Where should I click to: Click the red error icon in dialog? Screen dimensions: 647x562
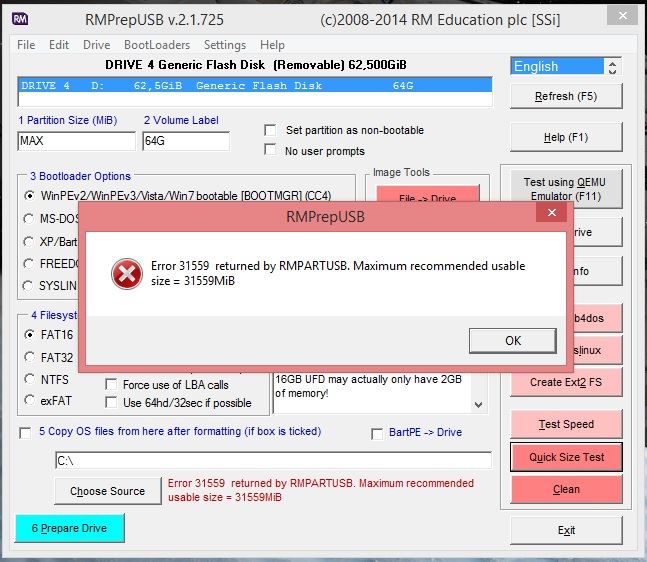[x=127, y=274]
